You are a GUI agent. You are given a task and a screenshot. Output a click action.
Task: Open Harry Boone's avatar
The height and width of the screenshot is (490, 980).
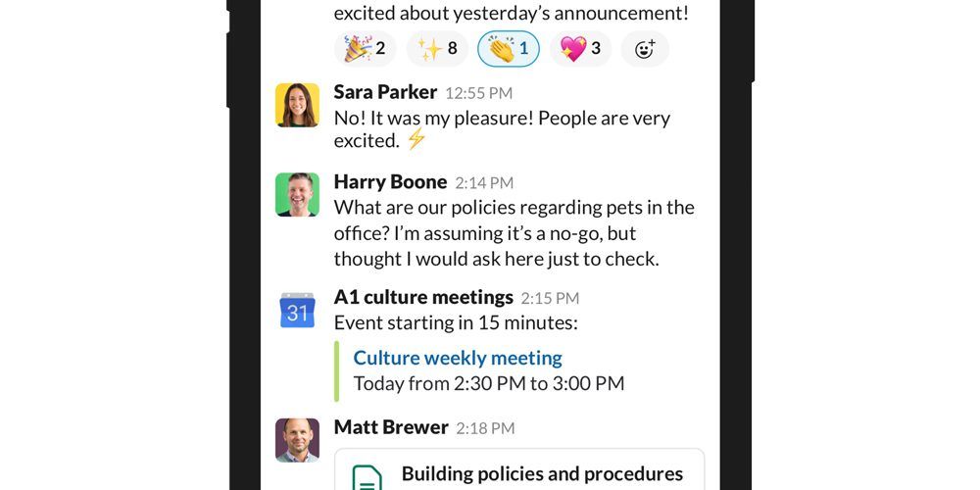tap(298, 194)
